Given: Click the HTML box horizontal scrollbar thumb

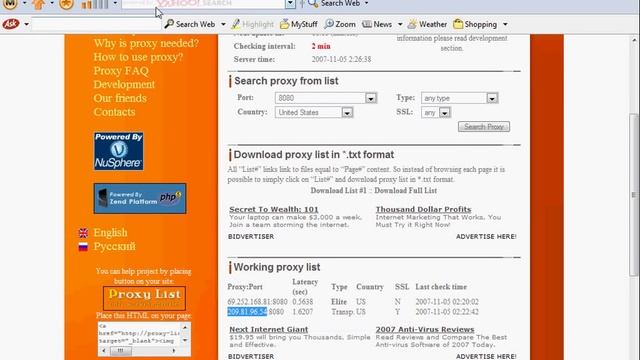Looking at the screenshot, I should pyautogui.click(x=120, y=351).
